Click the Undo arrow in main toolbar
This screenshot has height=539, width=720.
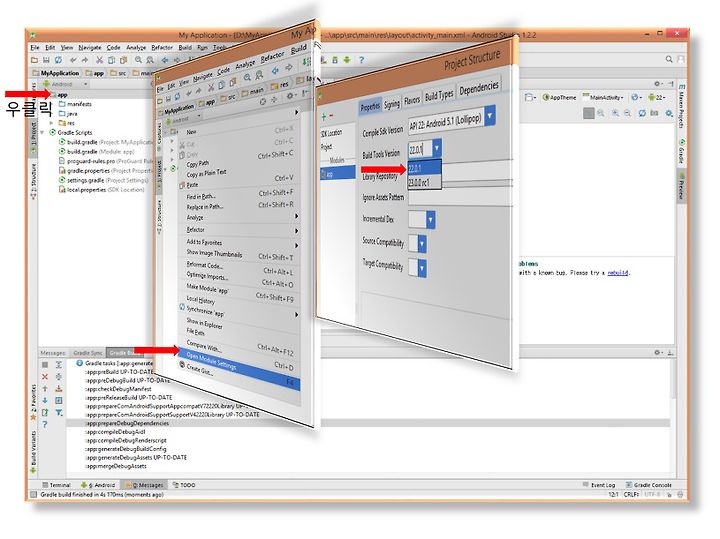tap(73, 60)
